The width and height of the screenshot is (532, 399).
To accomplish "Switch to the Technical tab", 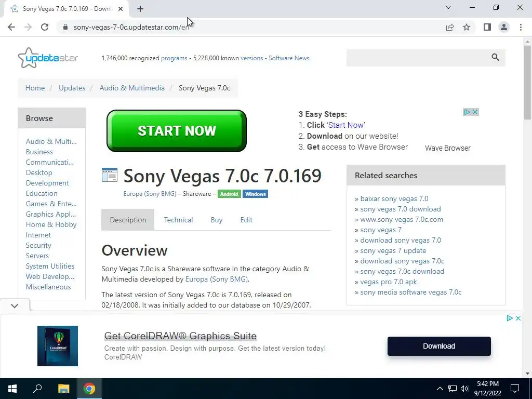I will tap(179, 220).
